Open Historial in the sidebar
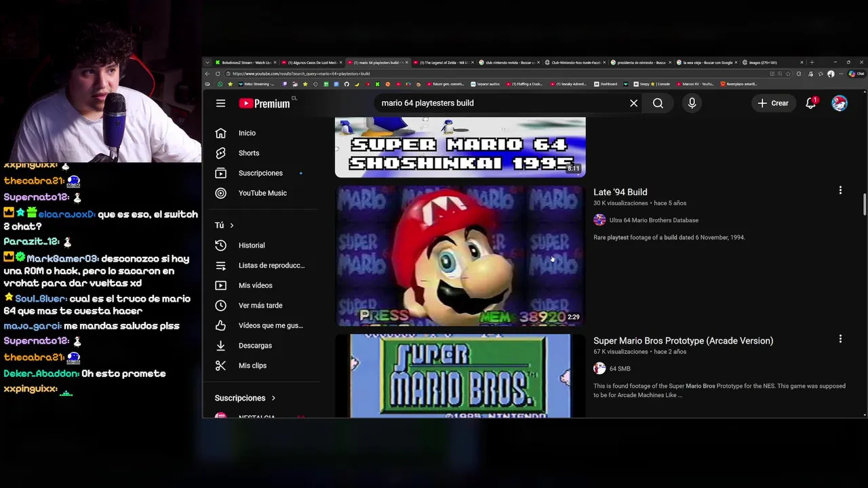Viewport: 868px width, 488px height. pos(260,245)
